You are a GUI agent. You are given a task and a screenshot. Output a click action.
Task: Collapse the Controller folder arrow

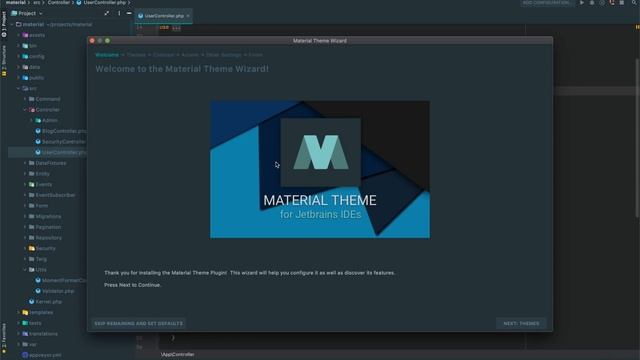click(25, 109)
